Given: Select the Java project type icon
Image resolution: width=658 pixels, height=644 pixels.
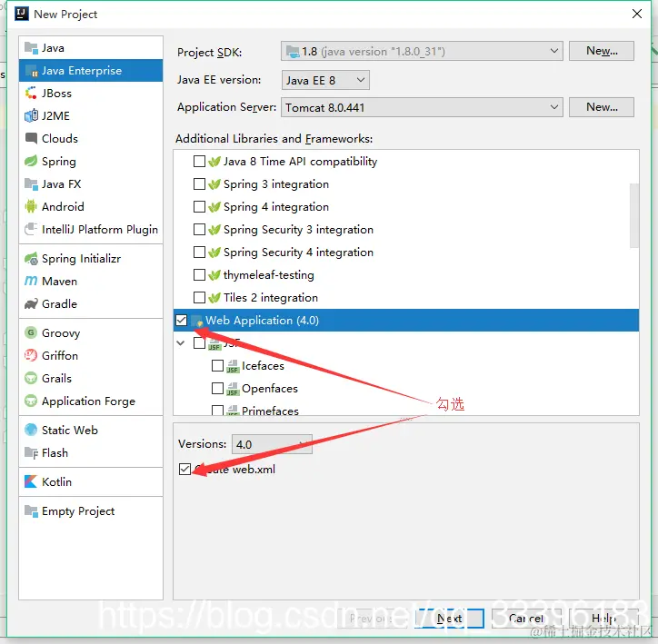Looking at the screenshot, I should point(31,48).
